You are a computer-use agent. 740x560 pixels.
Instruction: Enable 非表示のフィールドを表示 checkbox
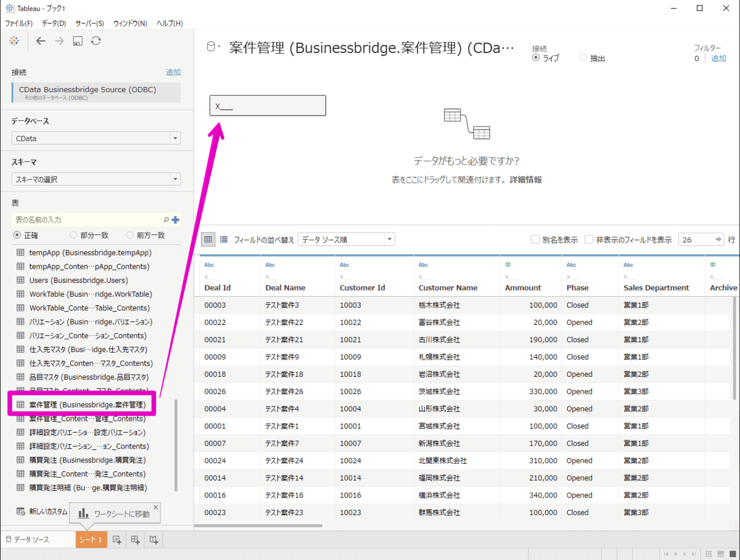pyautogui.click(x=589, y=240)
